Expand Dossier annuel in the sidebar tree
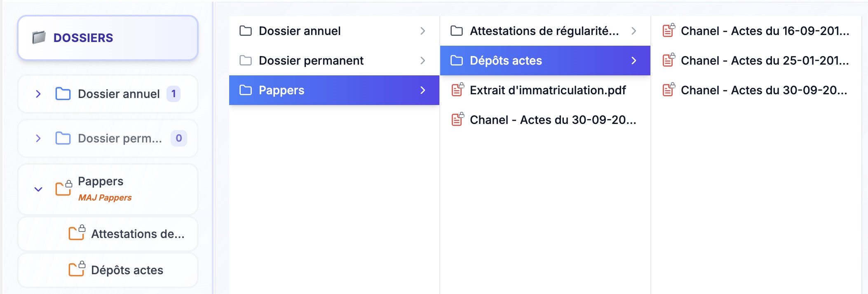The width and height of the screenshot is (868, 294). [x=38, y=94]
